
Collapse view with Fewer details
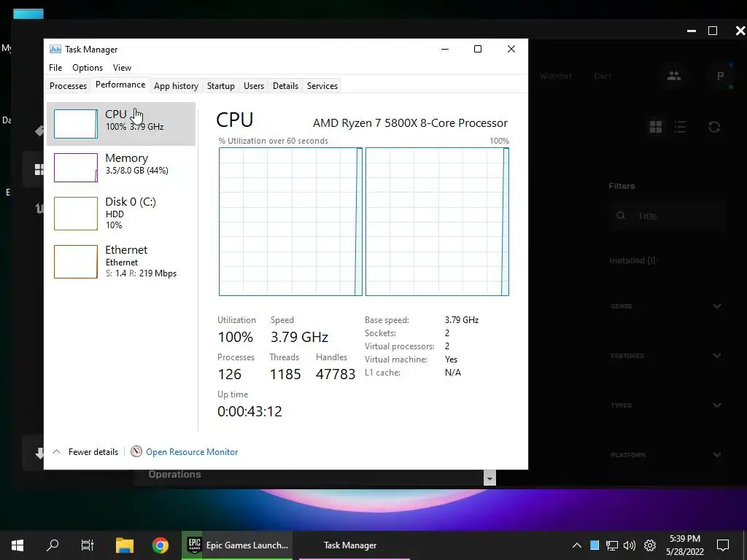tap(85, 452)
